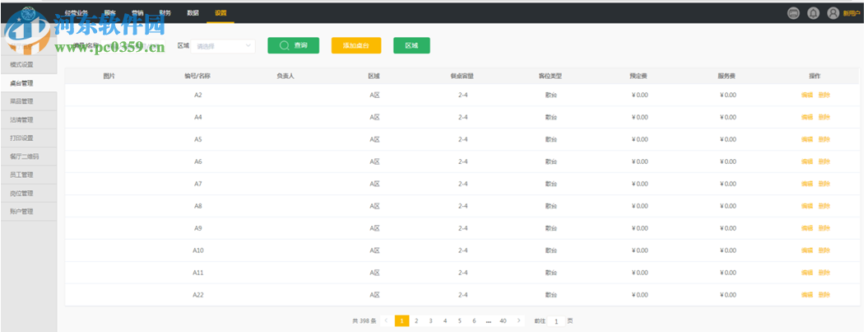The width and height of the screenshot is (868, 332).
Task: Click the green 查询 search button
Action: (293, 46)
